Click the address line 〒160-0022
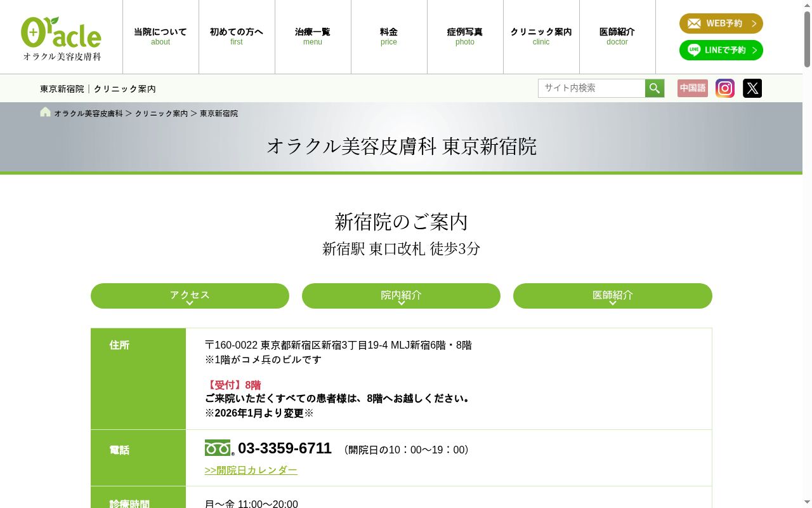 coord(338,345)
